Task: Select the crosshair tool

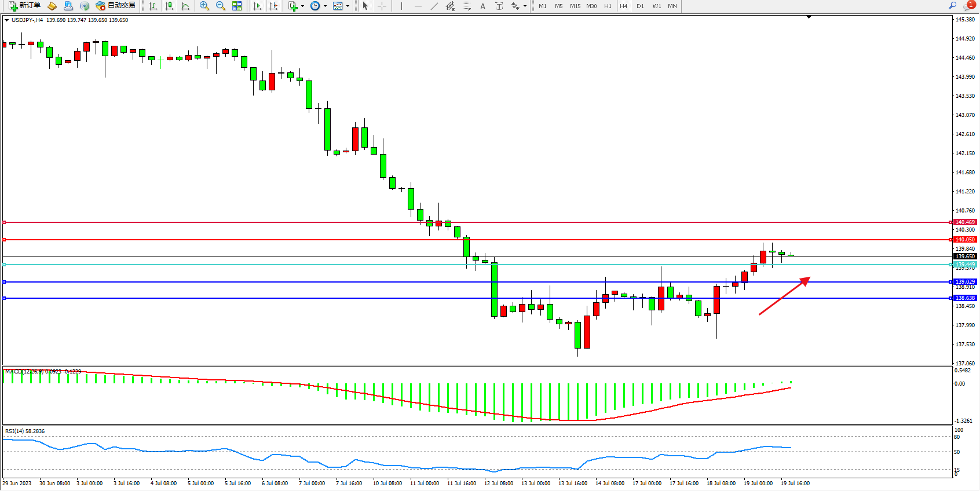Action: click(x=382, y=6)
